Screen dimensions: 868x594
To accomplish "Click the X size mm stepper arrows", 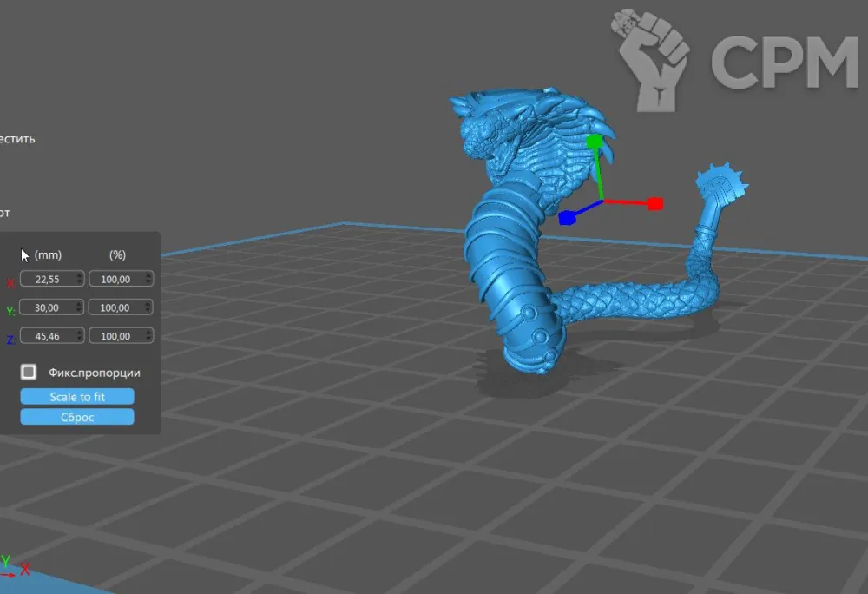I will point(80,279).
